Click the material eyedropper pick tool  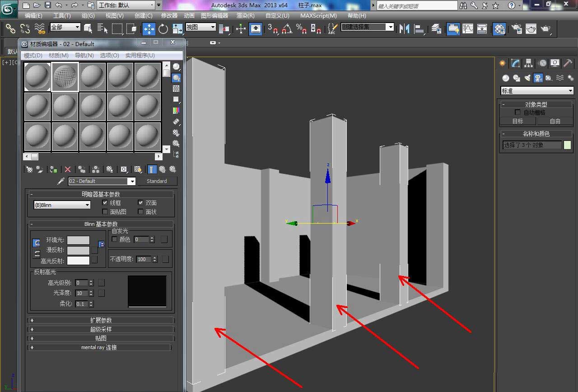click(61, 181)
